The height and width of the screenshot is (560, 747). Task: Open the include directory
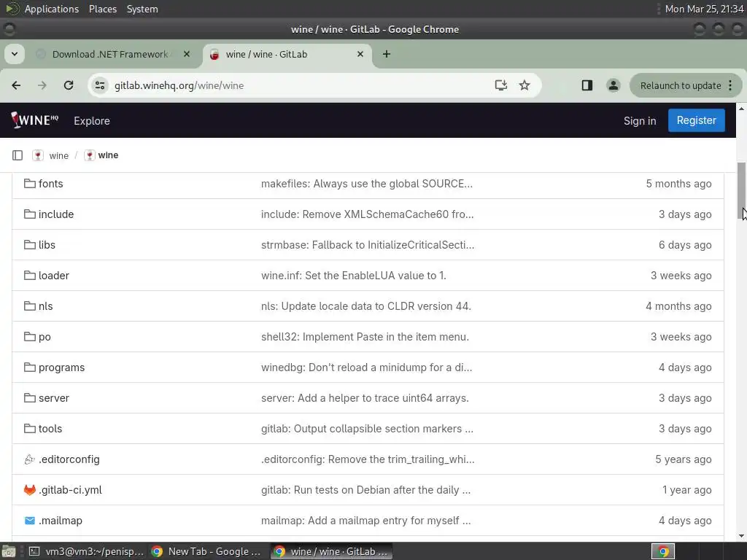pyautogui.click(x=56, y=214)
